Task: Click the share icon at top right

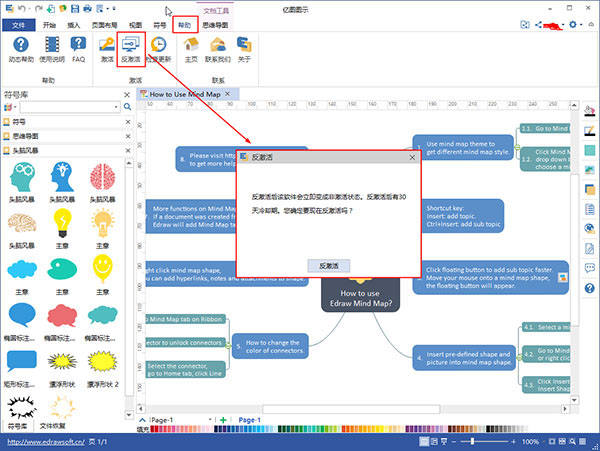Action: tap(538, 24)
